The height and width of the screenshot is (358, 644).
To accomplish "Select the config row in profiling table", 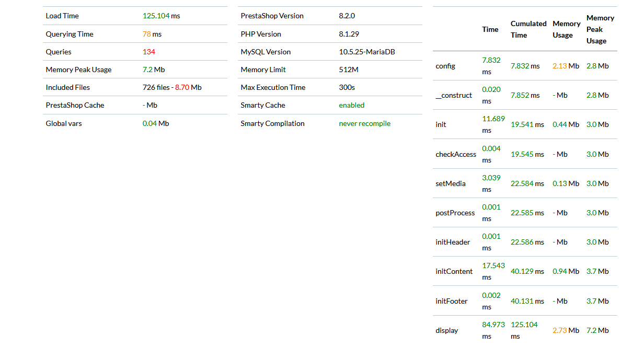I will tap(525, 66).
